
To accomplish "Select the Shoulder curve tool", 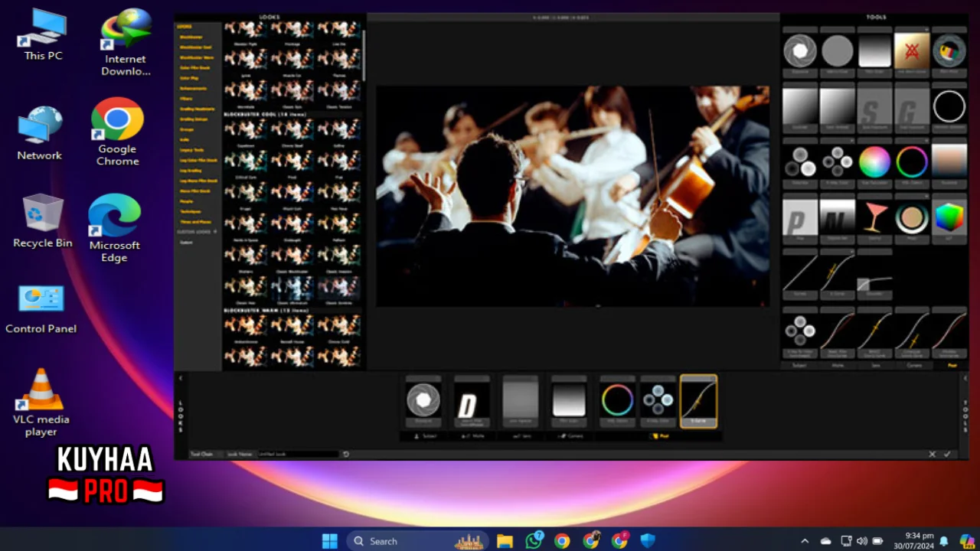I will 874,275.
